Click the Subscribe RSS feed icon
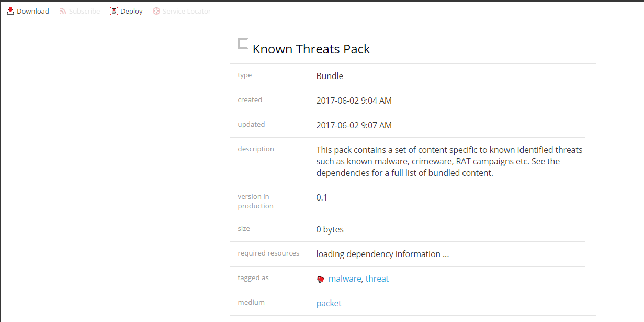Viewport: 644px width, 322px height. pos(63,11)
